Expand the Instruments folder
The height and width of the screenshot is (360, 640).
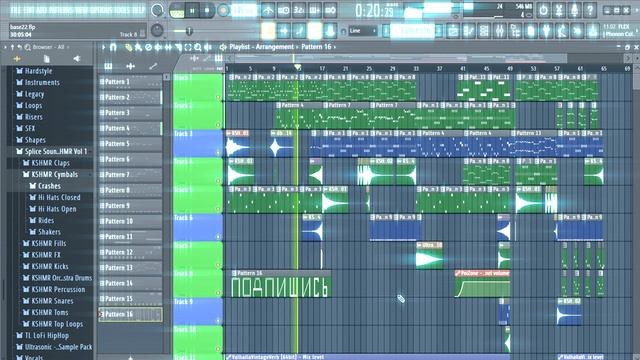[38, 82]
